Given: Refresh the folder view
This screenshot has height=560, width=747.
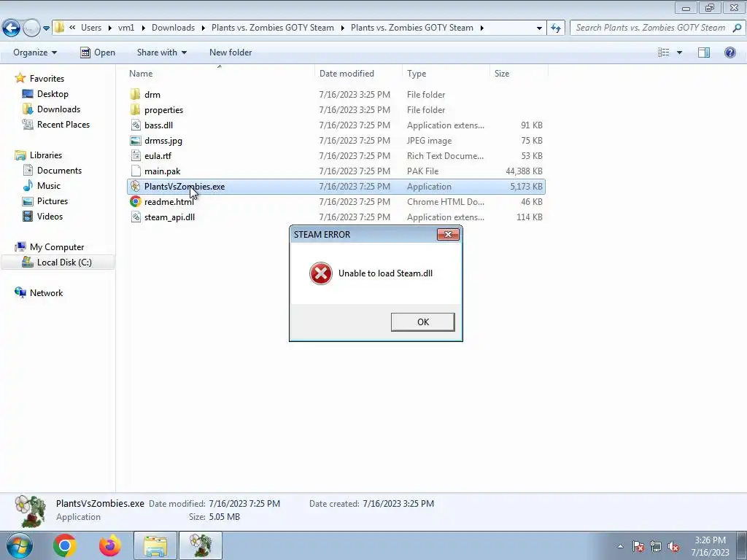Looking at the screenshot, I should (x=555, y=28).
